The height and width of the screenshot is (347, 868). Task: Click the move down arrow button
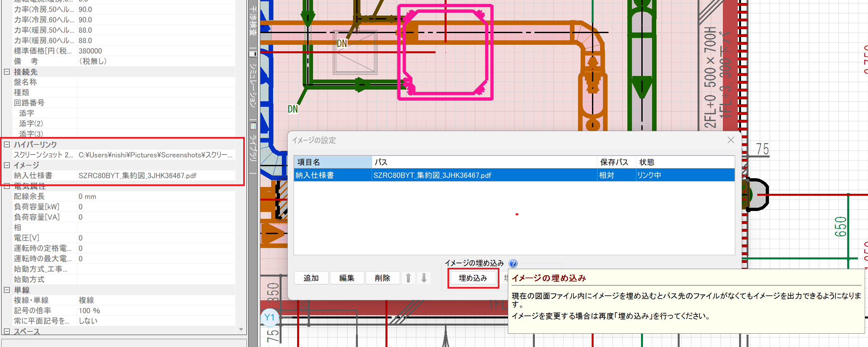point(424,278)
